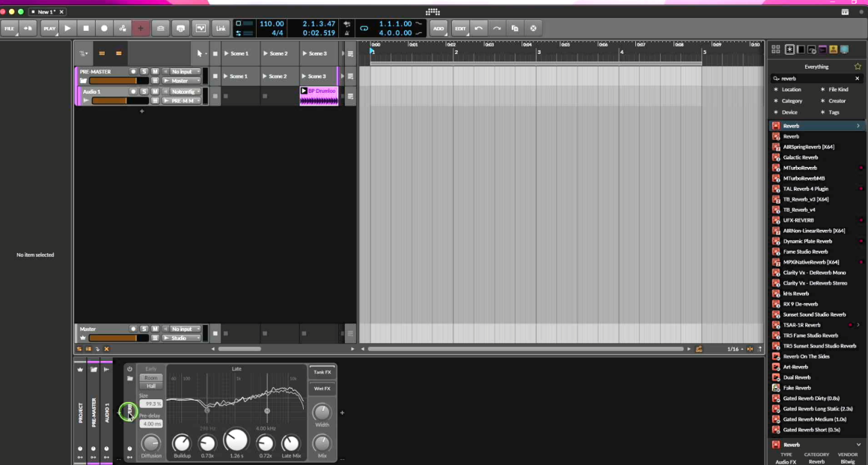
Task: Select Hall early reflection mode
Action: (151, 386)
